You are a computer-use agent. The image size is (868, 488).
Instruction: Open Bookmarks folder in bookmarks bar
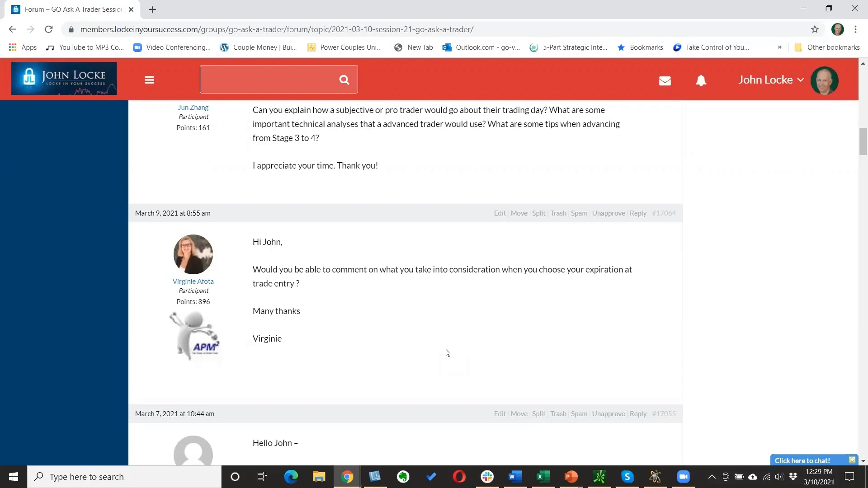(640, 47)
